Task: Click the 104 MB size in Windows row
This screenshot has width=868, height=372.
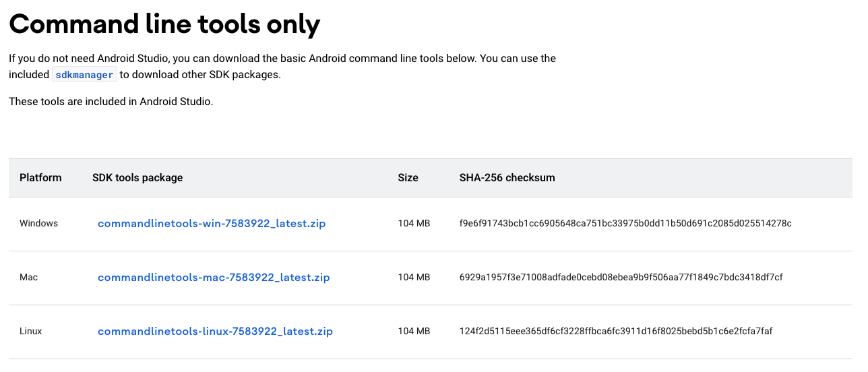Action: pos(414,224)
